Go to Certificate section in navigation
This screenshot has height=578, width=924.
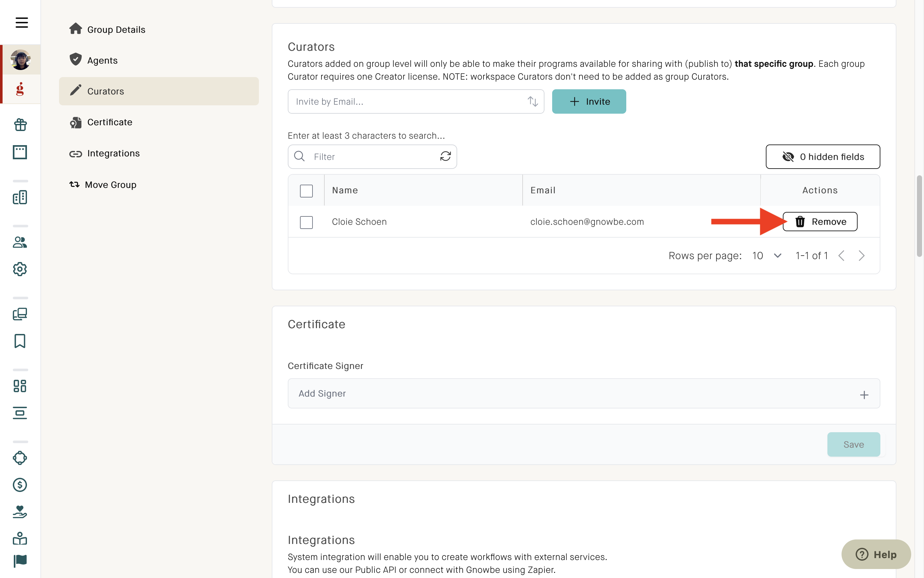[159, 122]
